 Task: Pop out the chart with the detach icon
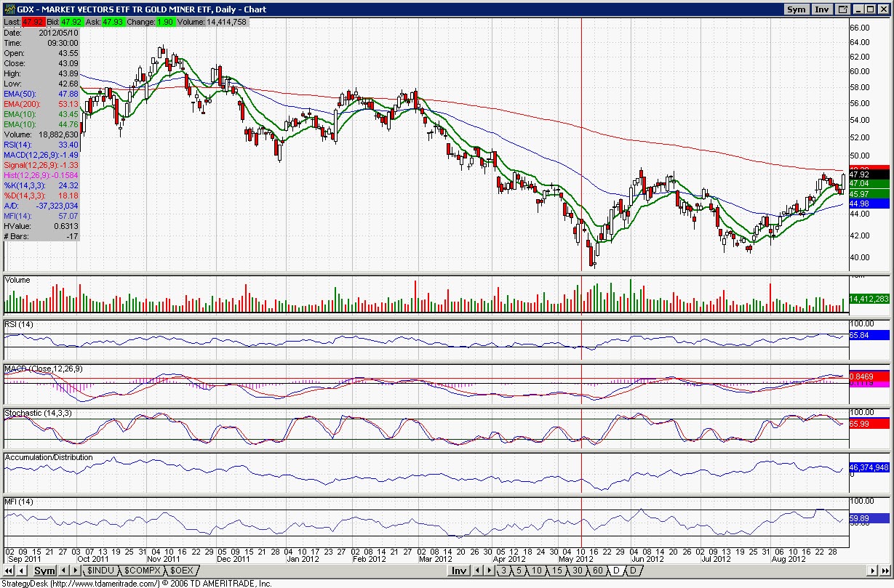coord(843,9)
